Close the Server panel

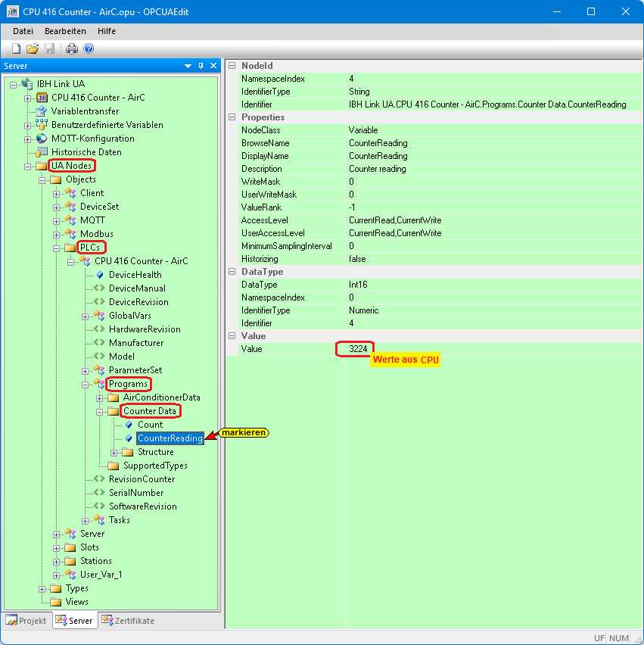click(x=213, y=66)
